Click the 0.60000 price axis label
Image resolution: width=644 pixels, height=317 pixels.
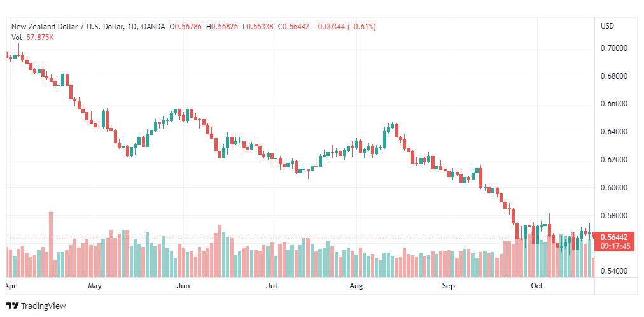click(x=613, y=188)
